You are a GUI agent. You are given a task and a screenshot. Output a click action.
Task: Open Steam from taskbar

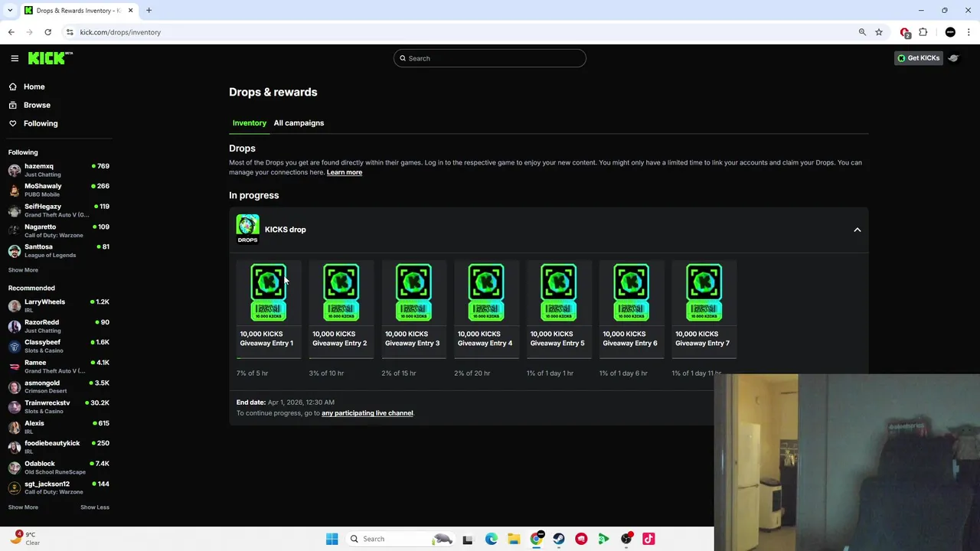click(x=559, y=539)
